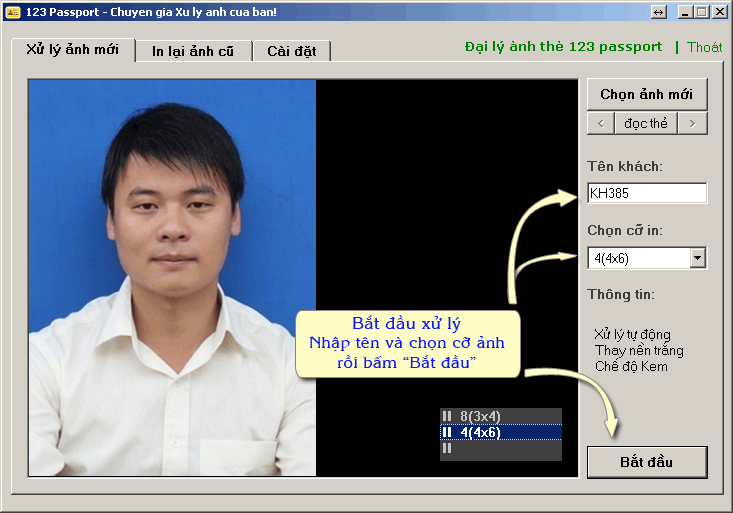
Task: Click the Thoát exit link
Action: 704,47
